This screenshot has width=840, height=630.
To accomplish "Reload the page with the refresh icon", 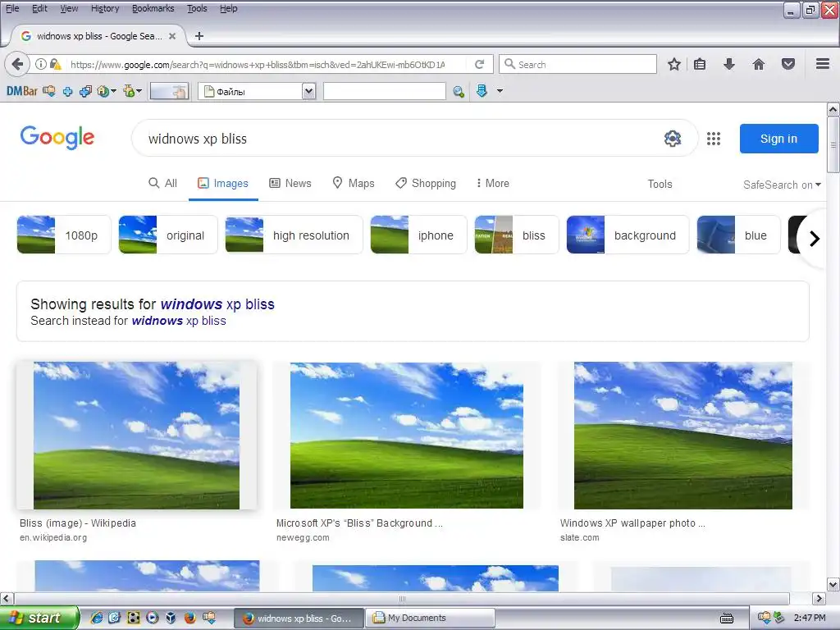I will click(x=479, y=64).
